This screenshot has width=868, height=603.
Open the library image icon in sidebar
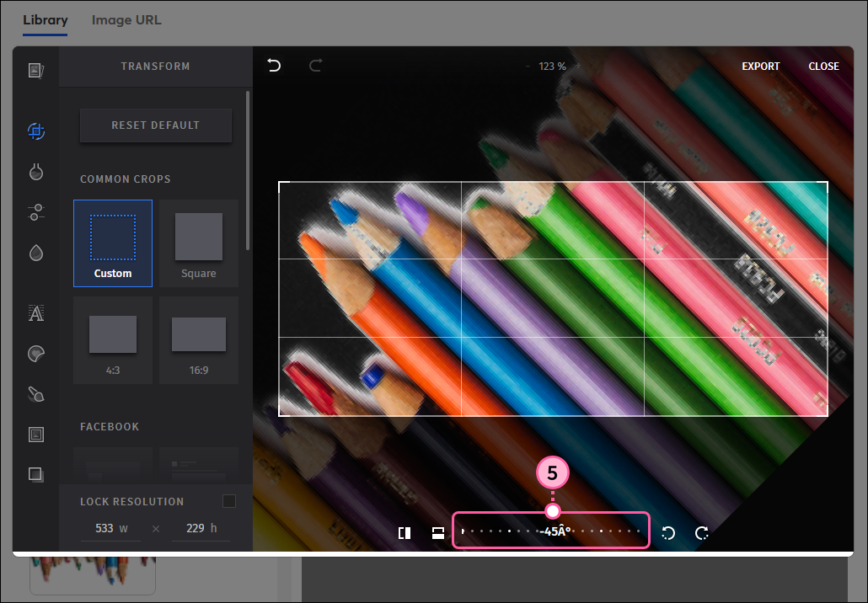point(36,70)
